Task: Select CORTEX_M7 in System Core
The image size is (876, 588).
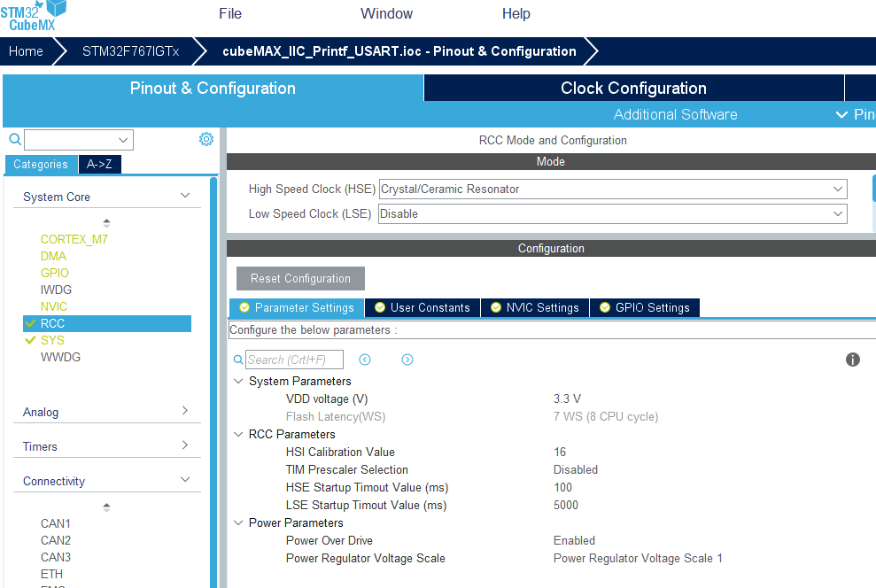Action: tap(74, 239)
